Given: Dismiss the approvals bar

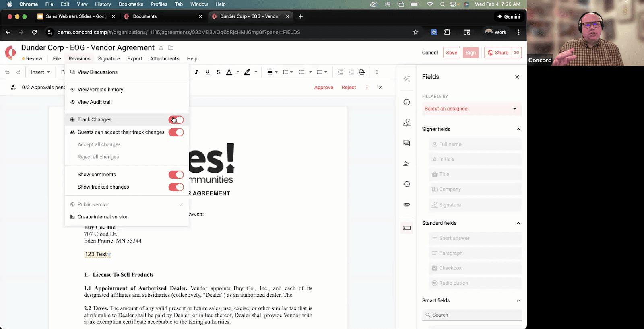Looking at the screenshot, I should (380, 87).
